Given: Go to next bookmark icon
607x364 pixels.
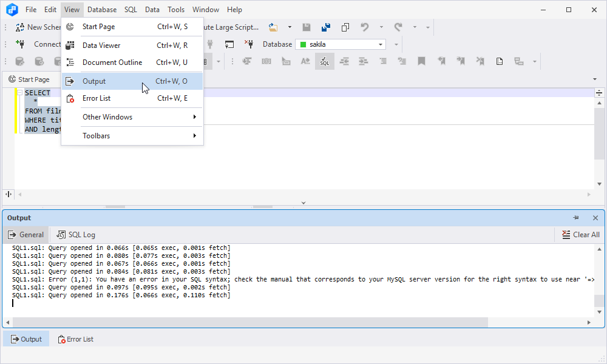Looking at the screenshot, I should click(x=461, y=61).
